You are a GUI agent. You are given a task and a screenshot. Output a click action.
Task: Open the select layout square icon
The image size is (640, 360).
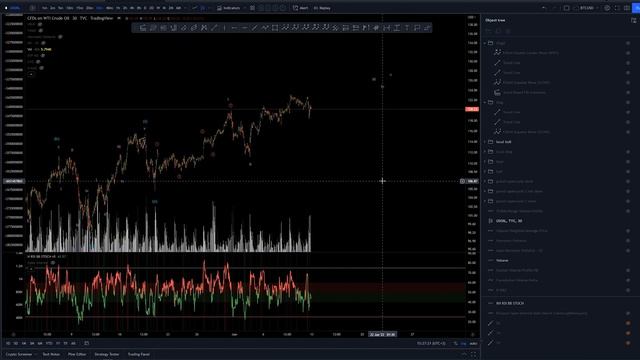(567, 8)
